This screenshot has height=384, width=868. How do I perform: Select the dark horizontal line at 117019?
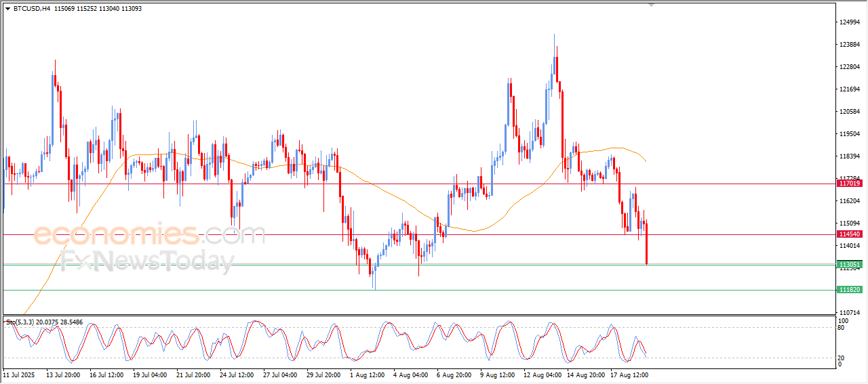click(x=418, y=184)
